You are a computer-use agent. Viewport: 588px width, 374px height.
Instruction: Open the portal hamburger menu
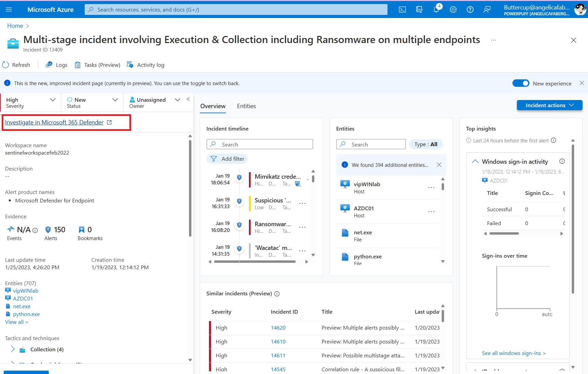[9, 9]
